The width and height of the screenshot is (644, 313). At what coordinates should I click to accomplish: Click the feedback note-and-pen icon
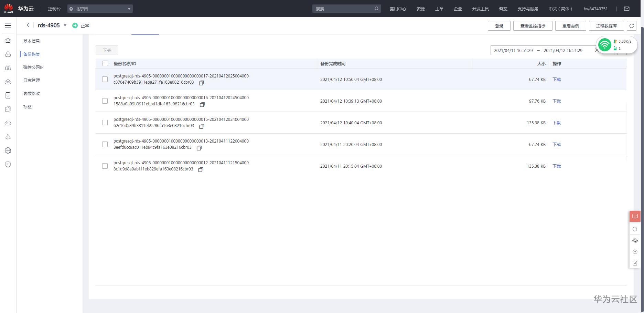click(x=635, y=263)
